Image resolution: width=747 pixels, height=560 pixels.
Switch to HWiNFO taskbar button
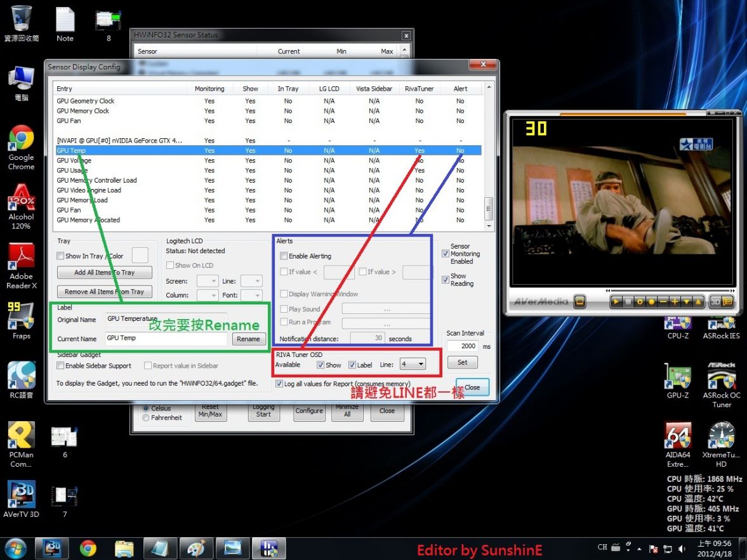click(268, 549)
